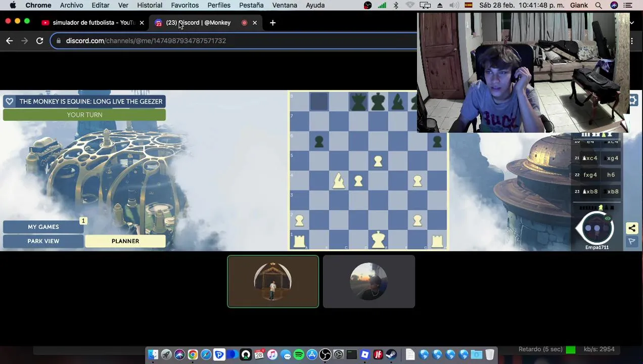
Task: Click move 23 white's xb8 in move list
Action: 590,192
